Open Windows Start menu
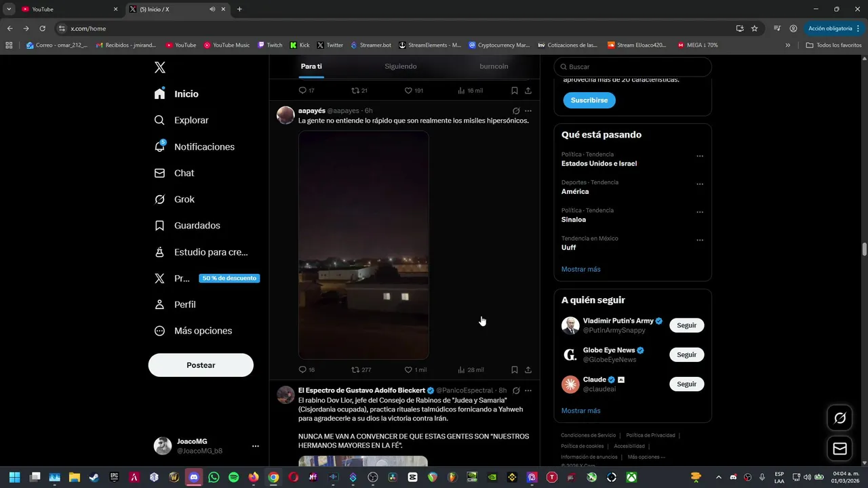Screen dimensions: 868x488 point(15,477)
